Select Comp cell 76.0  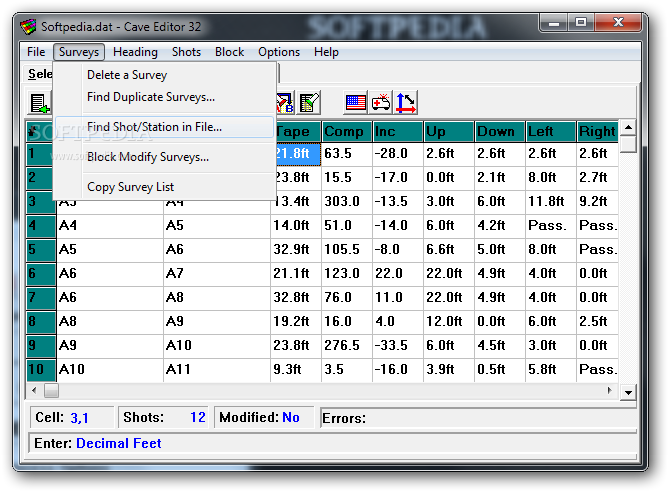coord(347,297)
